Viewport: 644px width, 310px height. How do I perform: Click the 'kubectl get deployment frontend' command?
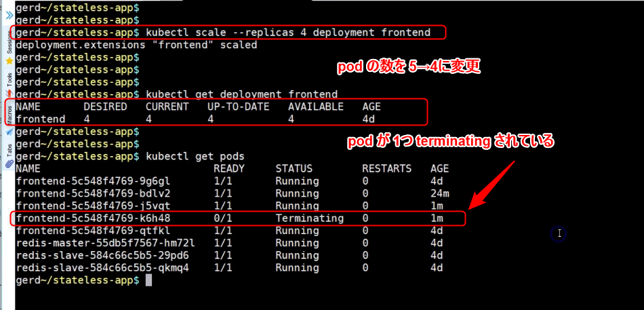(241, 94)
